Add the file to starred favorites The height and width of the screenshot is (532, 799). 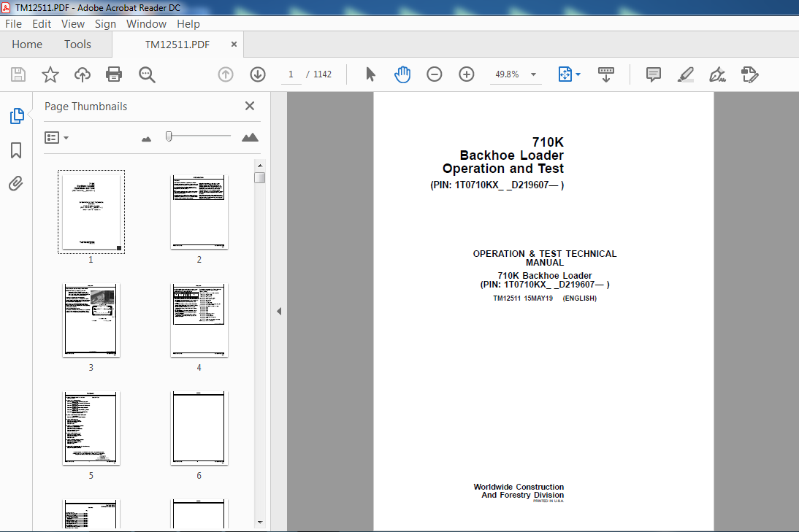(50, 74)
